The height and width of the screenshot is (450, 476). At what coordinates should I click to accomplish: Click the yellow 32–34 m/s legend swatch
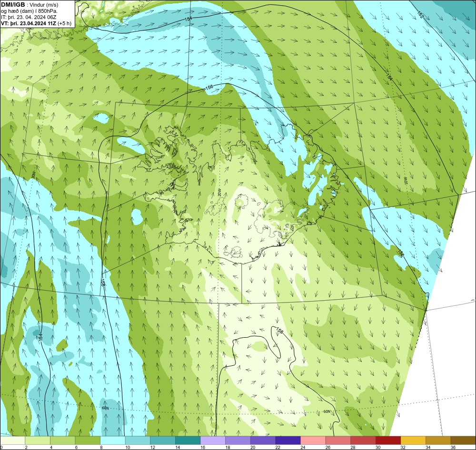(x=414, y=440)
